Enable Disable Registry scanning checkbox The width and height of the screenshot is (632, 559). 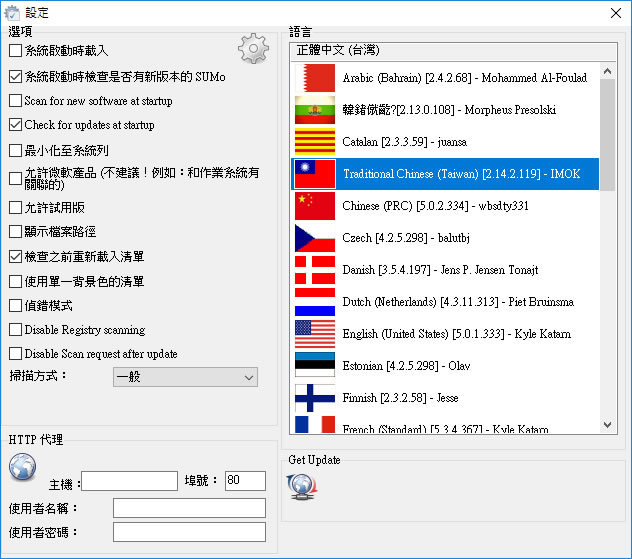[x=15, y=330]
